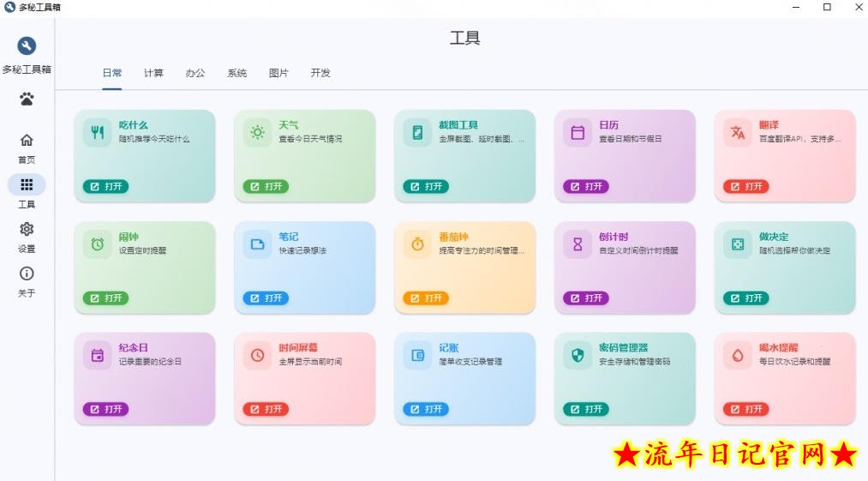Click the clock icon on 时间屏幕 card
Image resolution: width=868 pixels, height=481 pixels.
257,355
